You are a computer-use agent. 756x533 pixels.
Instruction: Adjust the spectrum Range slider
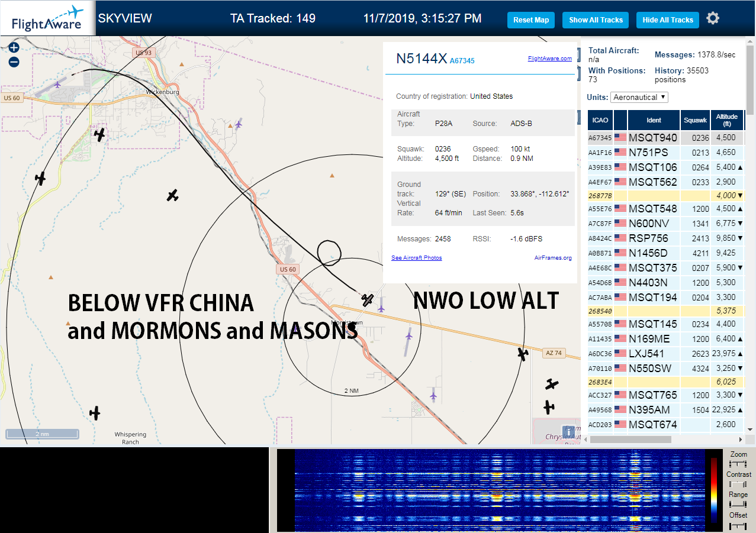738,505
